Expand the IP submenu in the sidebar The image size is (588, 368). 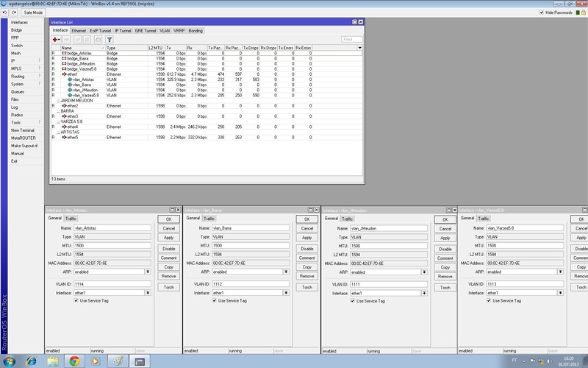(26, 61)
